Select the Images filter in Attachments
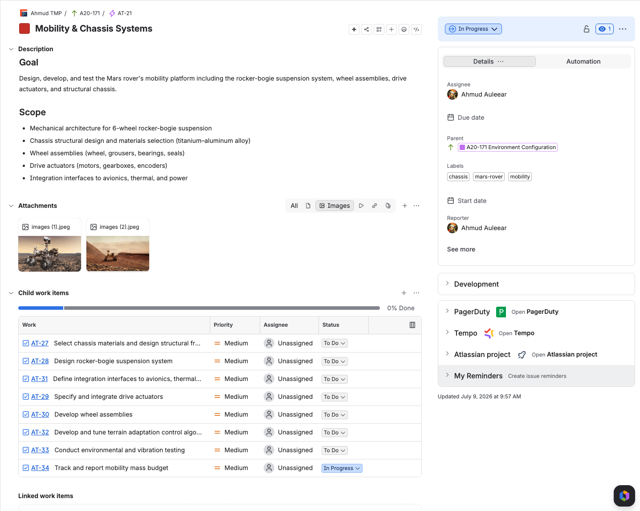 tap(334, 206)
